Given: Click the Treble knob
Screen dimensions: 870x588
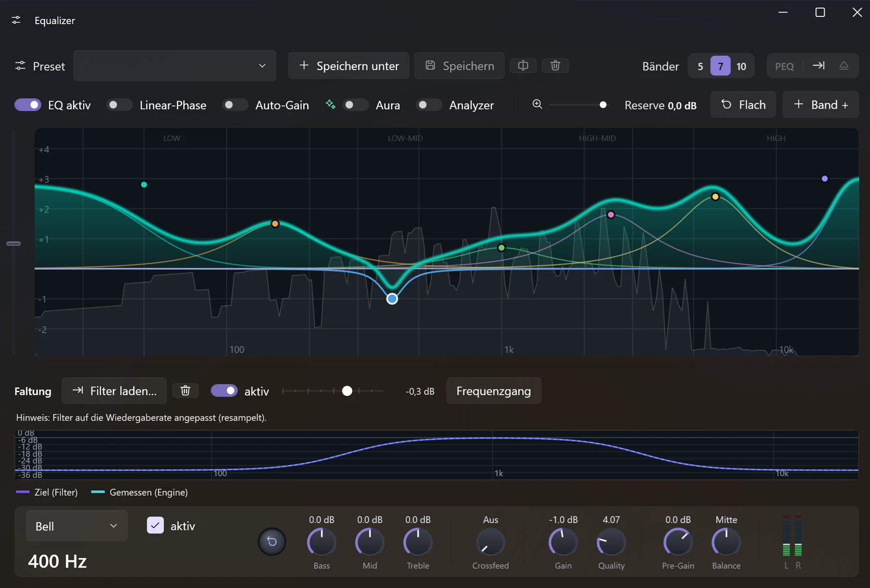Looking at the screenshot, I should click(418, 542).
